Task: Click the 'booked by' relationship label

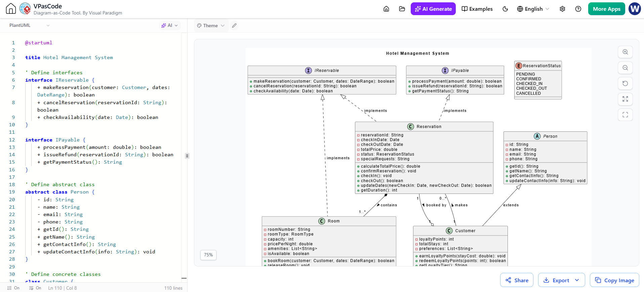Action: [x=436, y=205]
